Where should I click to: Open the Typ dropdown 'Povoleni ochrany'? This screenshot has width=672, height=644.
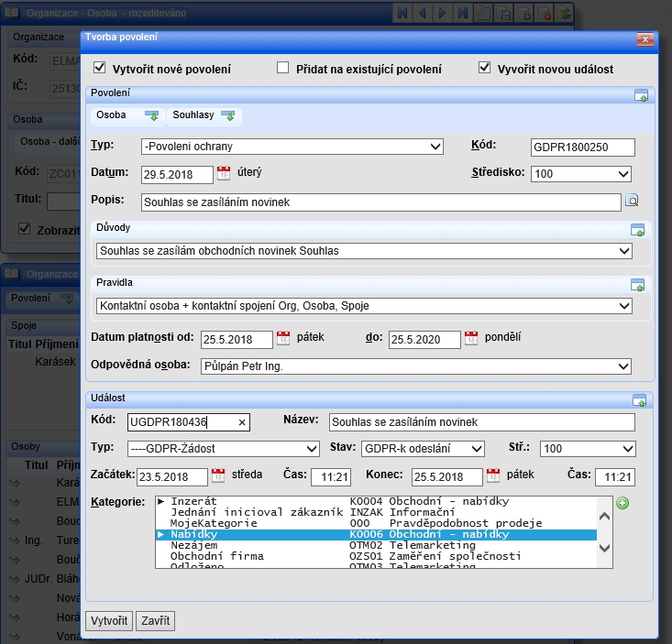click(x=292, y=147)
